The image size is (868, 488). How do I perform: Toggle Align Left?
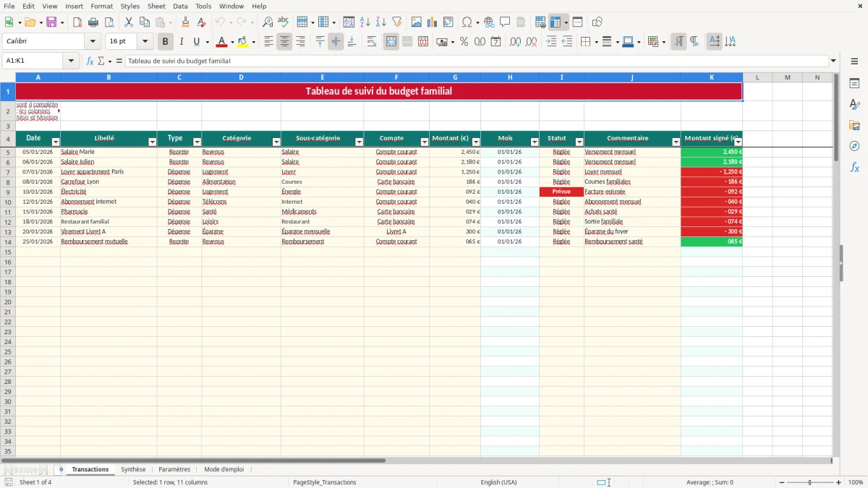268,42
